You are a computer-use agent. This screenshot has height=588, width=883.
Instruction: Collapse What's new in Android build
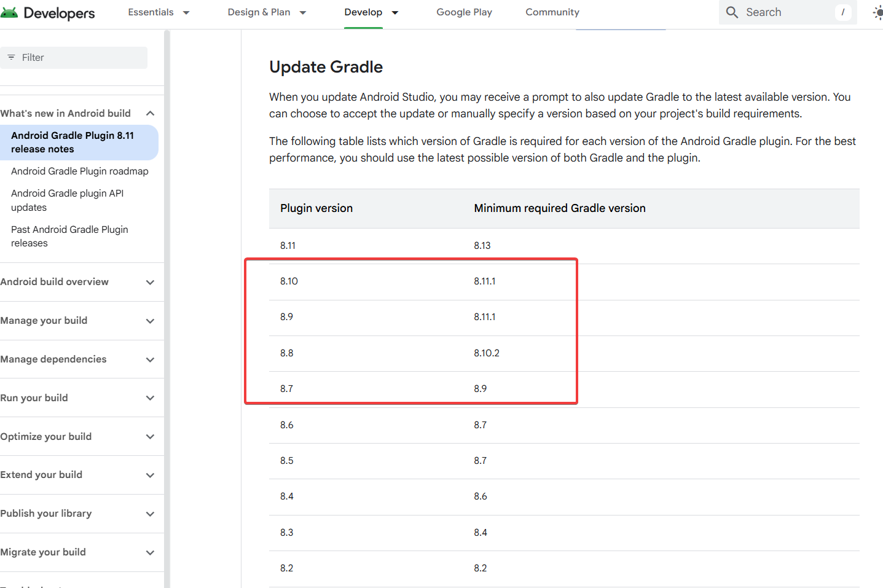pos(150,113)
